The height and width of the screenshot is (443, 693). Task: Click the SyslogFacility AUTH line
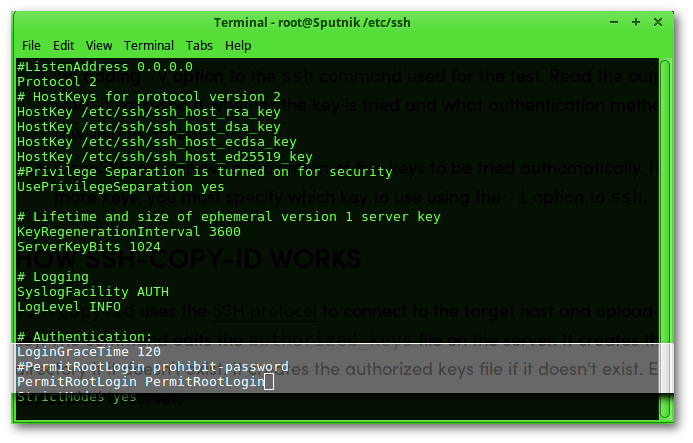93,292
